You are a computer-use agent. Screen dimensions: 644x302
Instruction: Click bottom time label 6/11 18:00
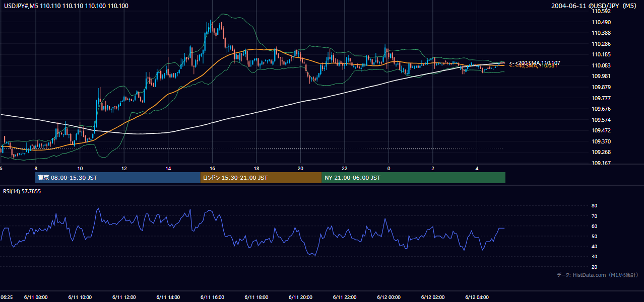click(256, 297)
